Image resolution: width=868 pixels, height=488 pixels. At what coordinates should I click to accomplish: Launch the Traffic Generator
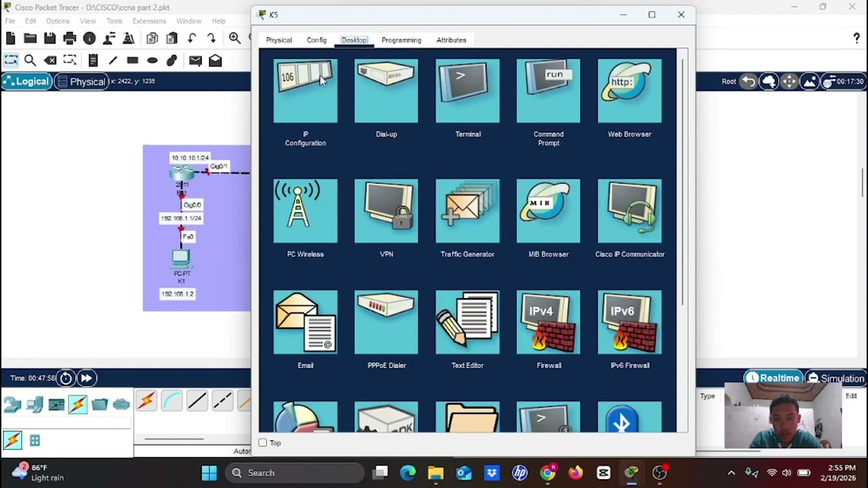467,211
